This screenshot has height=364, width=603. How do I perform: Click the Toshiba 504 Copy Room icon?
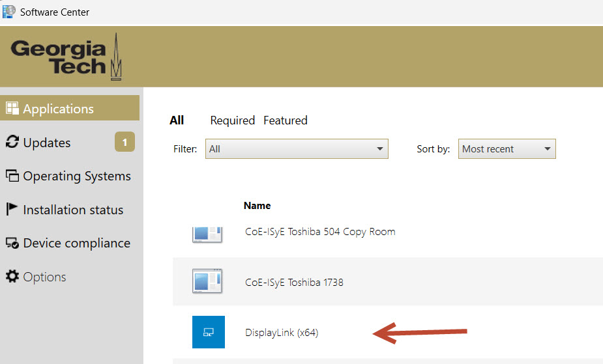(x=207, y=234)
